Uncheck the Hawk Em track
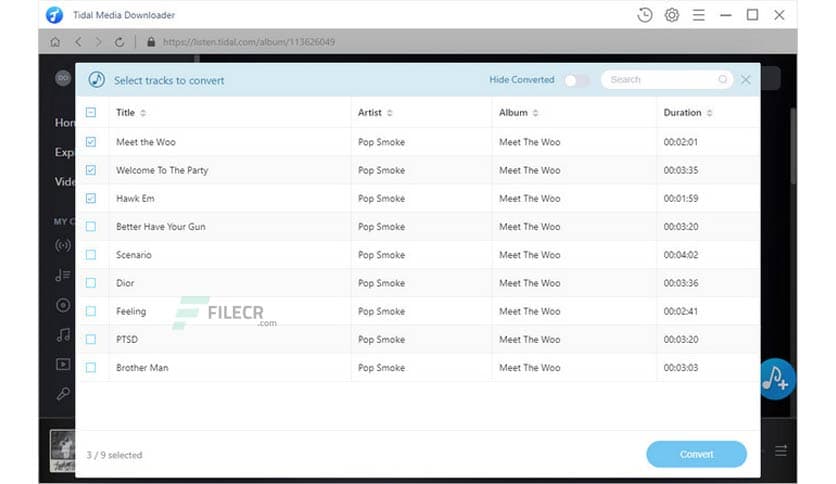The image size is (836, 484). [x=91, y=198]
